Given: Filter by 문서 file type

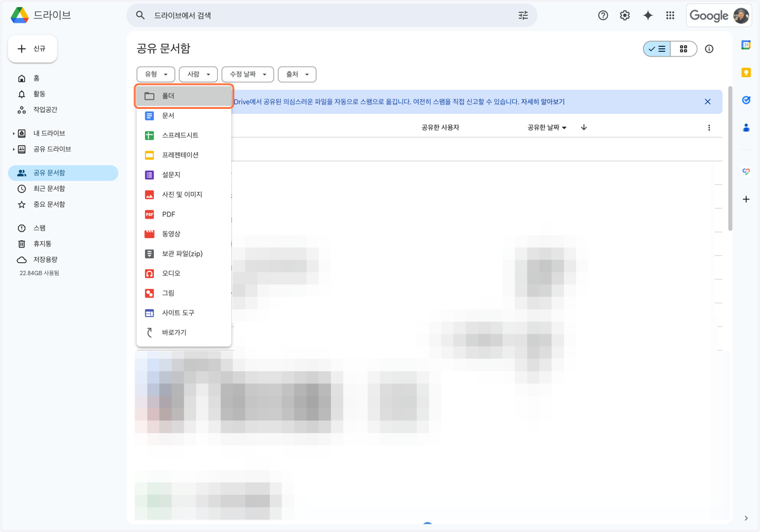Looking at the screenshot, I should (x=184, y=116).
